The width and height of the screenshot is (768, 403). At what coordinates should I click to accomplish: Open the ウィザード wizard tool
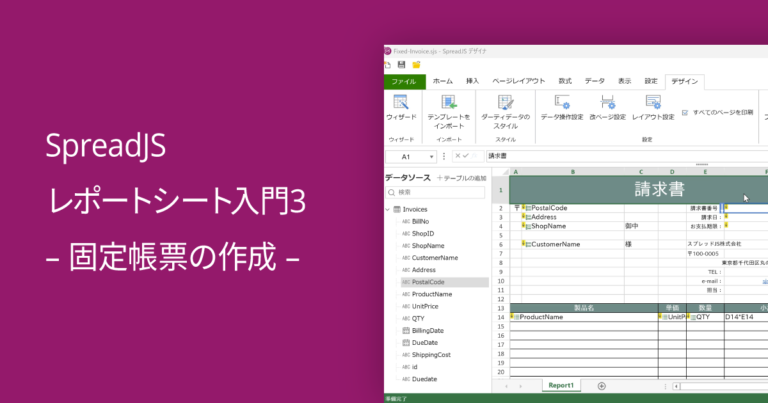(401, 108)
